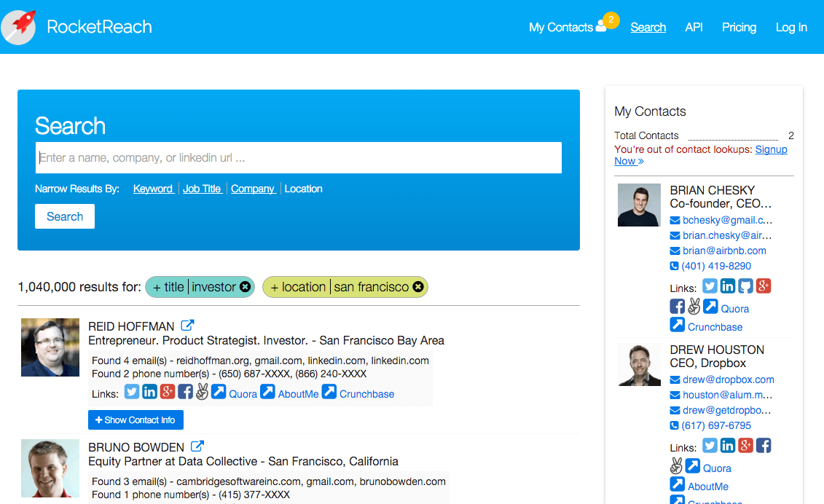Click external link icon beside Bruno Bowden
Screen dimensions: 824x504
[197, 446]
